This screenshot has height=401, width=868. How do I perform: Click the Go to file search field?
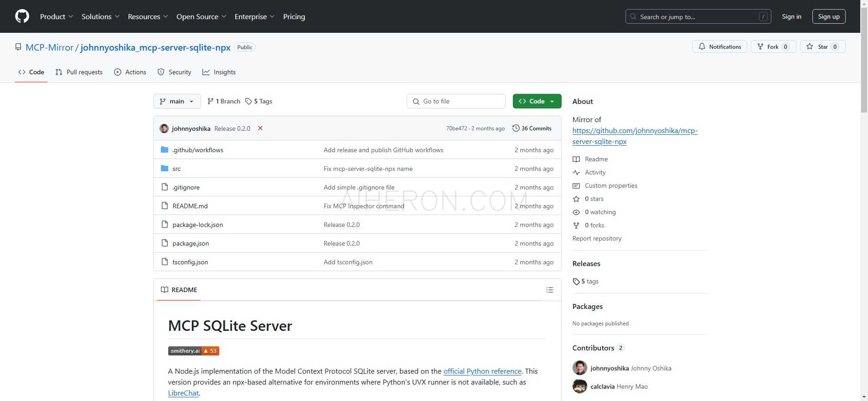pyautogui.click(x=456, y=101)
